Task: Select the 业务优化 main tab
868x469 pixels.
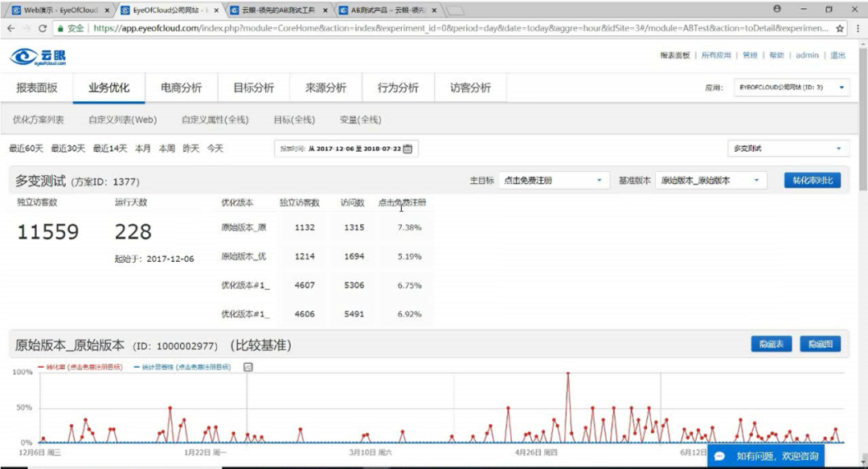Action: 109,88
